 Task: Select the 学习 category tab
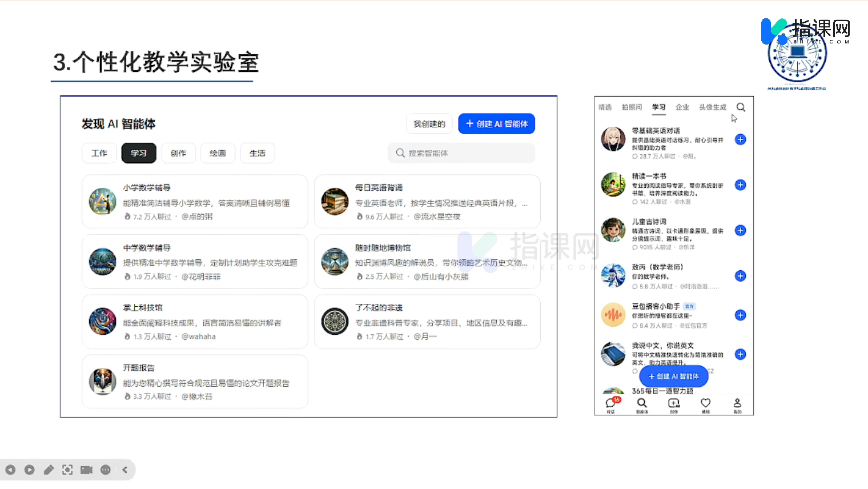click(139, 153)
